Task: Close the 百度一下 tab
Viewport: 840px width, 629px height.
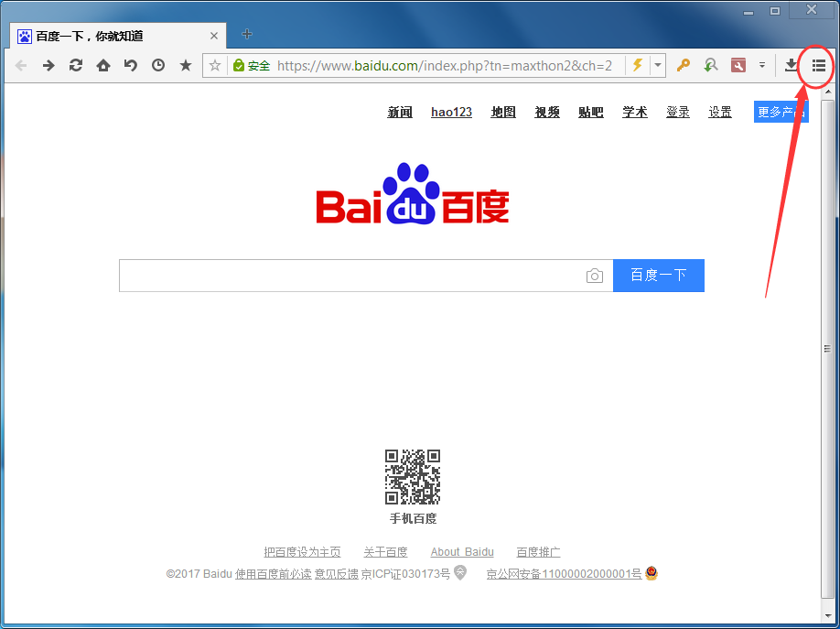Action: coord(214,36)
